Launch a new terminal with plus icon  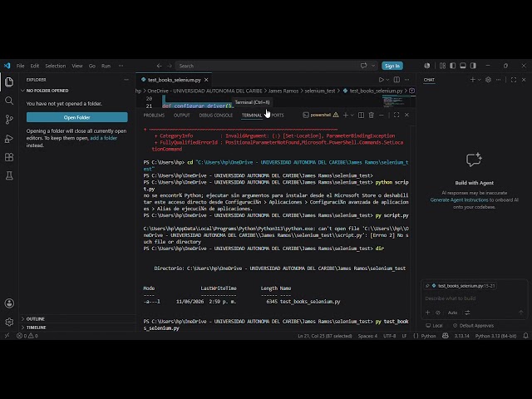[346, 115]
